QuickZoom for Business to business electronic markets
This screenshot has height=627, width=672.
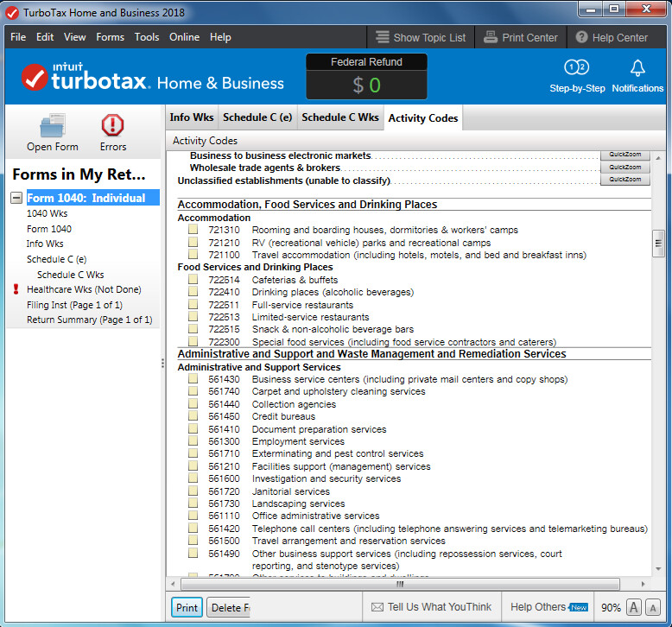(624, 155)
